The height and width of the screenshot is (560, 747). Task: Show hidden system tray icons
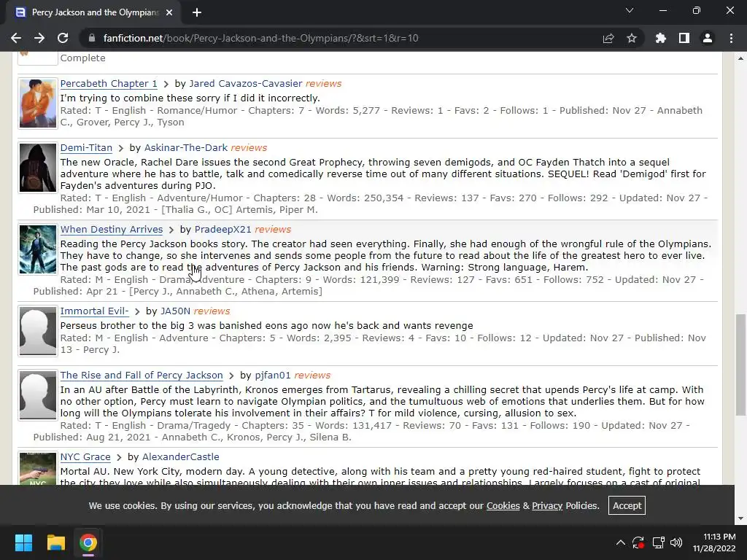point(620,542)
